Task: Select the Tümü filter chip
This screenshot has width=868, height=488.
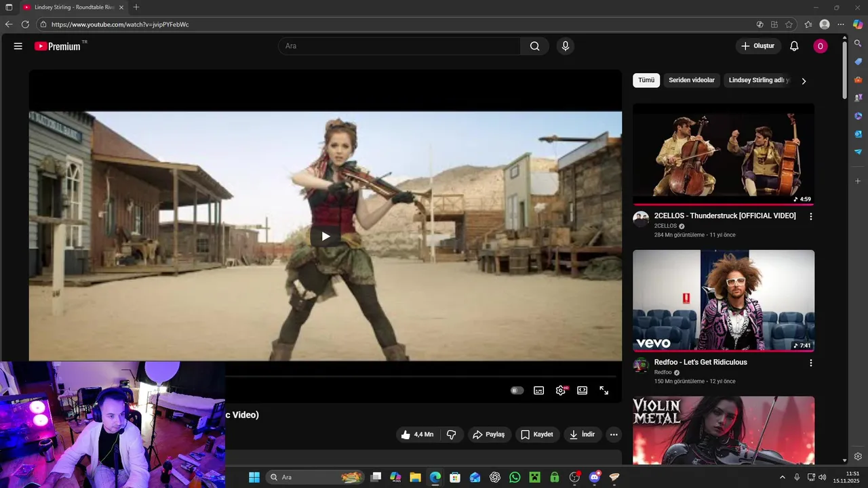Action: [x=646, y=80]
